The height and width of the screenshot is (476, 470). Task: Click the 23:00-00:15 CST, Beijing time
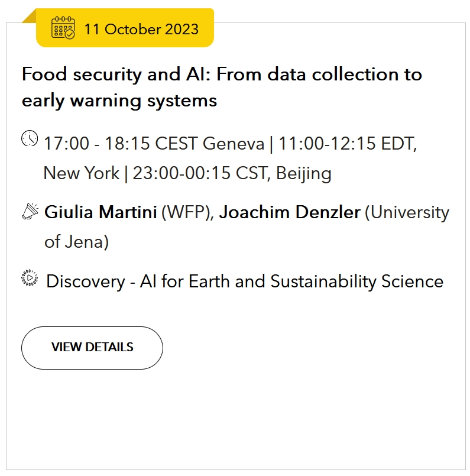[x=232, y=173]
